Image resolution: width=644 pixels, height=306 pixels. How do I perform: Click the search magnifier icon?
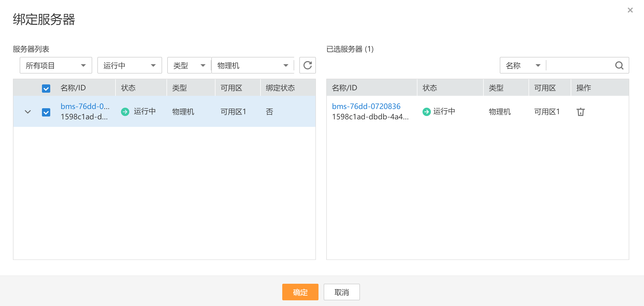pos(619,65)
